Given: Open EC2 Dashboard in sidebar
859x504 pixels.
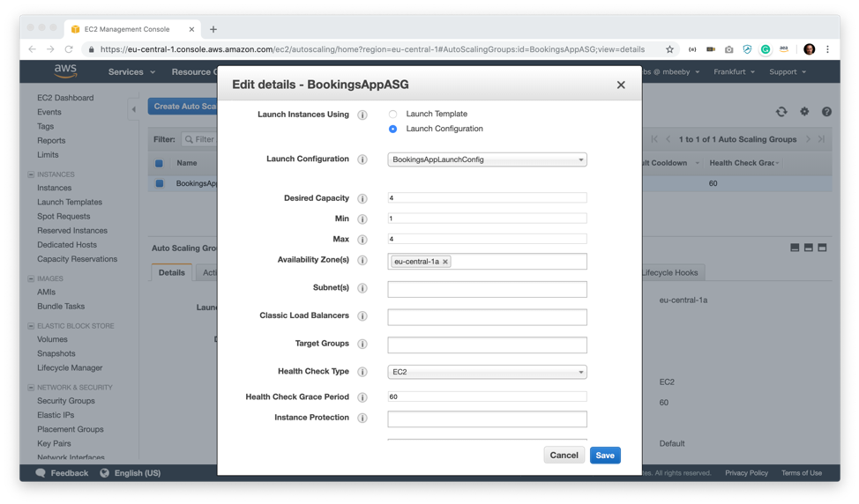Looking at the screenshot, I should [x=65, y=98].
